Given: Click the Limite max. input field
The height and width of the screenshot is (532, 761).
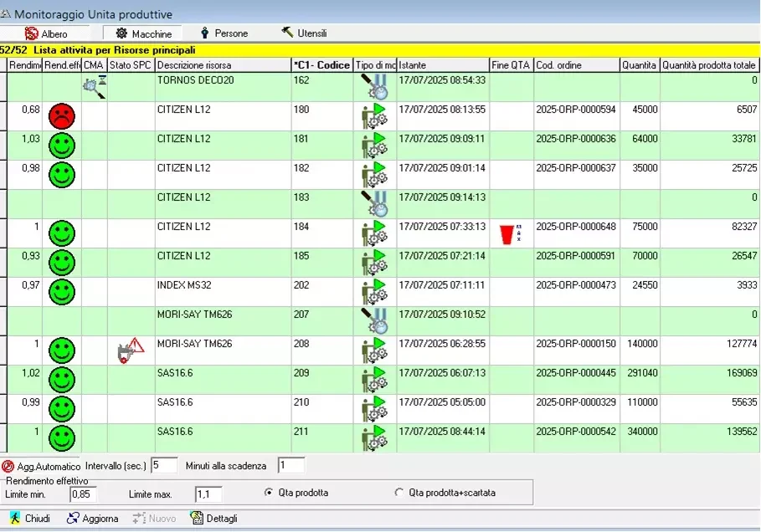Looking at the screenshot, I should (x=208, y=494).
